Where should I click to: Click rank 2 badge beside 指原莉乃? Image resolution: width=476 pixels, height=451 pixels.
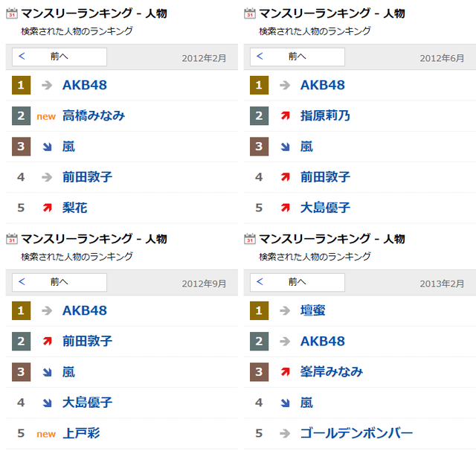[x=260, y=115]
